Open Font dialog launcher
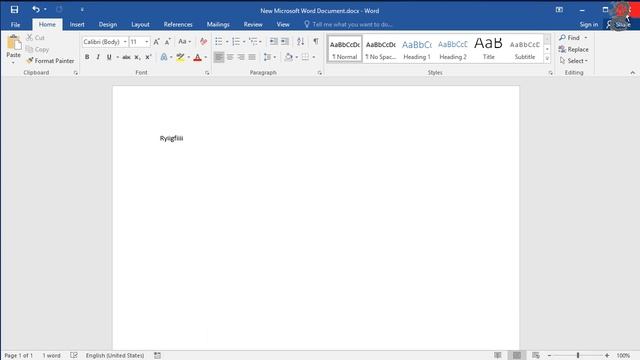Viewport: 640px width, 360px height. (x=207, y=73)
